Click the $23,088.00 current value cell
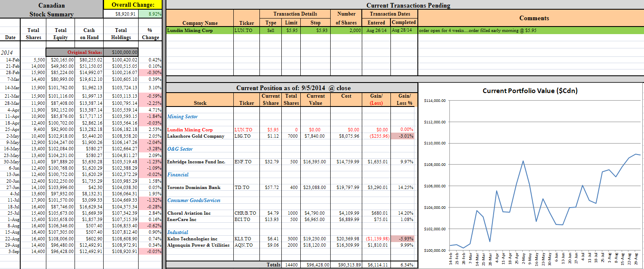The width and height of the screenshot is (644, 269). 316,187
